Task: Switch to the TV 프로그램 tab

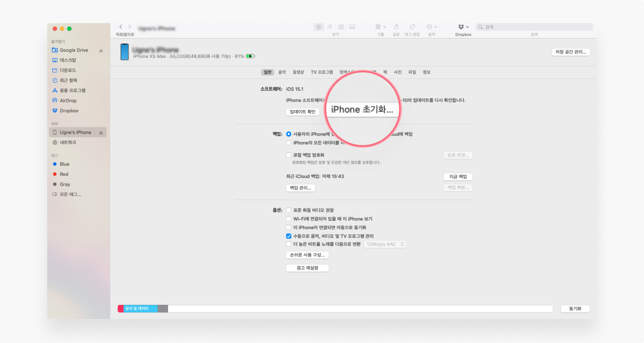Action: coord(322,72)
